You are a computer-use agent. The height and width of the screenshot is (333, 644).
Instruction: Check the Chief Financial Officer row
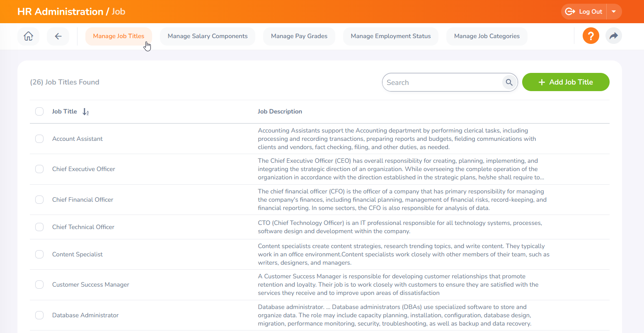tap(39, 200)
